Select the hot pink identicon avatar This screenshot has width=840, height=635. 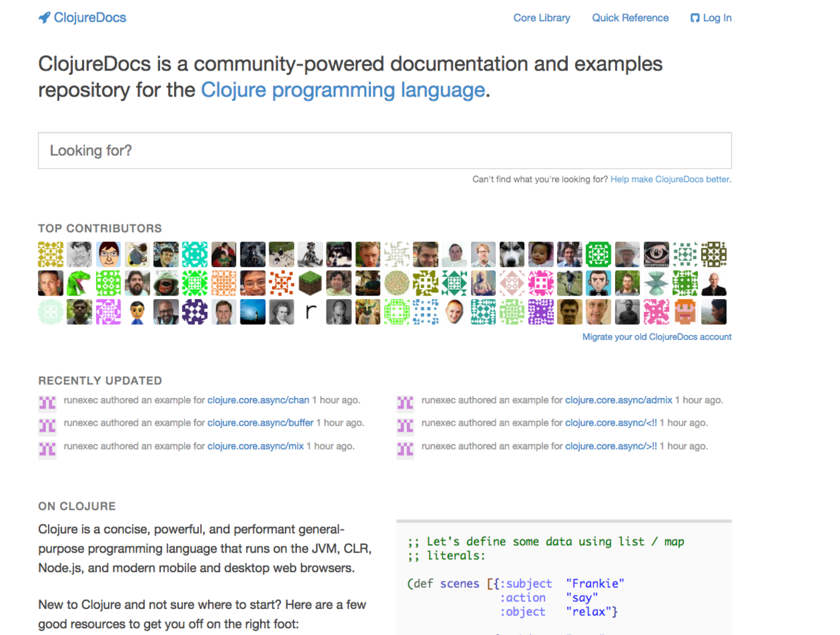pyautogui.click(x=540, y=283)
